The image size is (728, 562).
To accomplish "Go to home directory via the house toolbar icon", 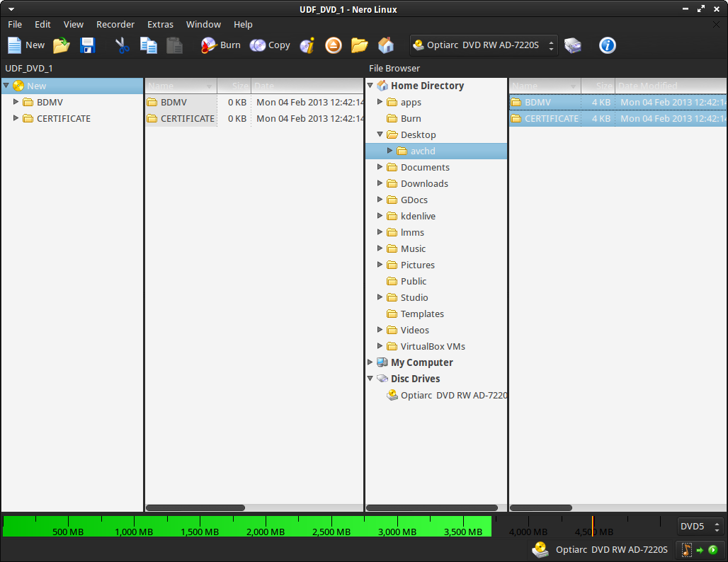I will 386,45.
